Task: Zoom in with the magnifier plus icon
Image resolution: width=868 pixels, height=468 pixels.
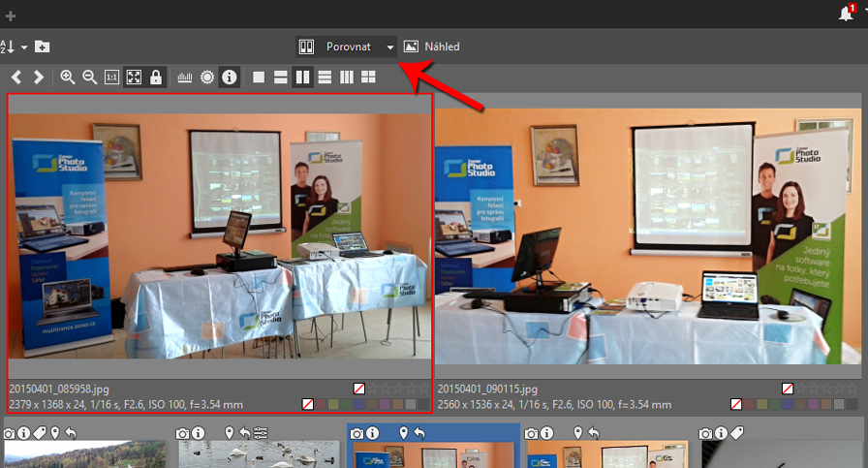Action: (68, 78)
